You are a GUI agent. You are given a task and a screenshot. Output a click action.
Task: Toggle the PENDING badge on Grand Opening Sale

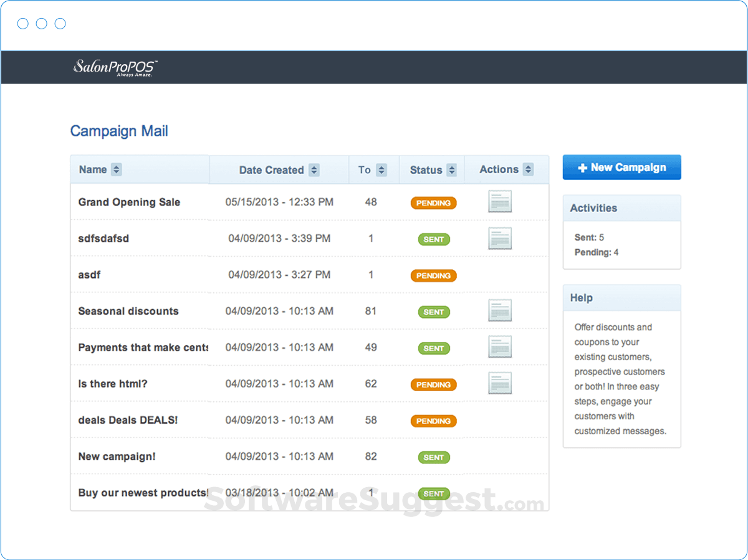click(x=433, y=202)
